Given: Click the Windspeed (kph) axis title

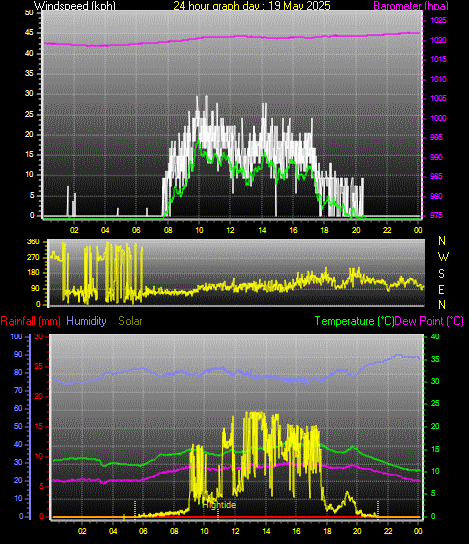Looking at the screenshot, I should 75,6.
